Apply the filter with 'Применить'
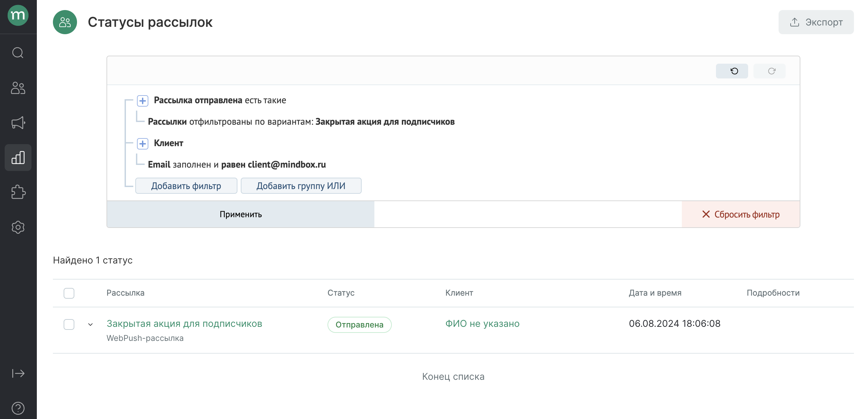This screenshot has height=419, width=868. click(x=240, y=214)
